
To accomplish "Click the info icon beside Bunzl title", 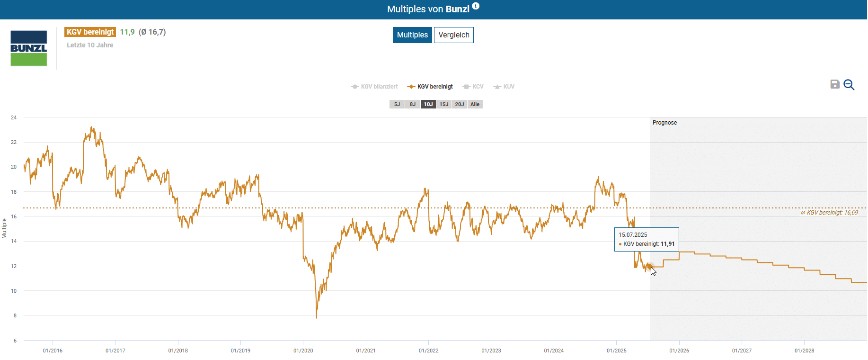I will (x=476, y=6).
